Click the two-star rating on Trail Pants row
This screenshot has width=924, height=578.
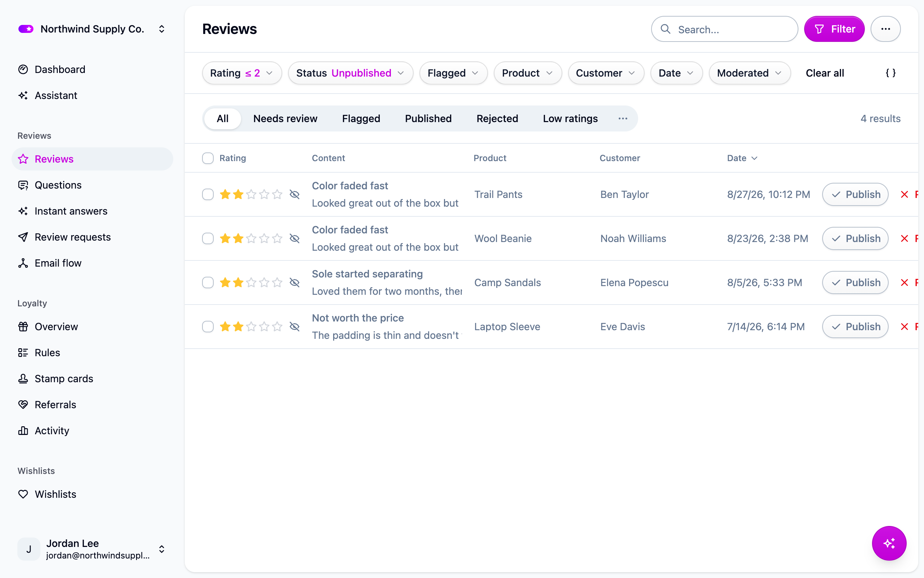click(x=251, y=194)
